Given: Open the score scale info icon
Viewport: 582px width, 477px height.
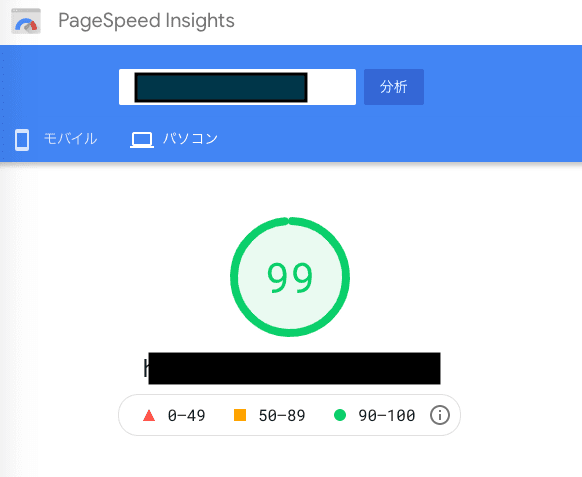Looking at the screenshot, I should pyautogui.click(x=440, y=415).
